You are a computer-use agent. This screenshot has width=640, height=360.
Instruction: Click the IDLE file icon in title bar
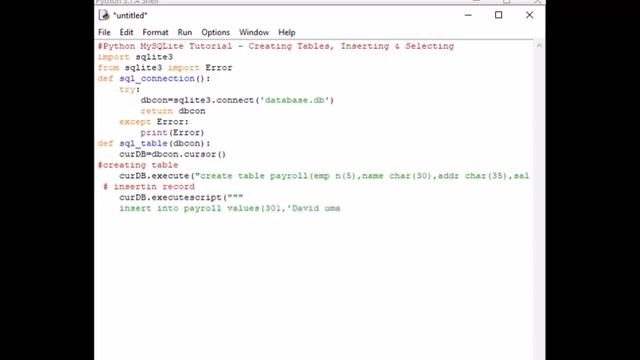tap(104, 15)
